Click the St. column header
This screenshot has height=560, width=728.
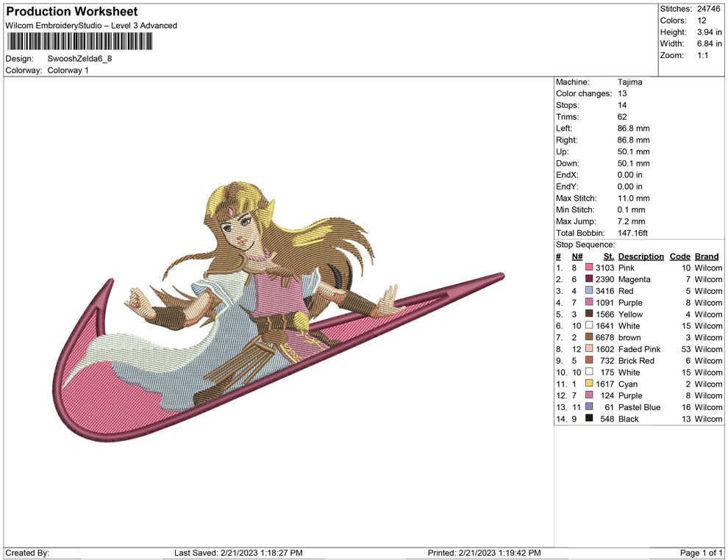[x=609, y=256]
